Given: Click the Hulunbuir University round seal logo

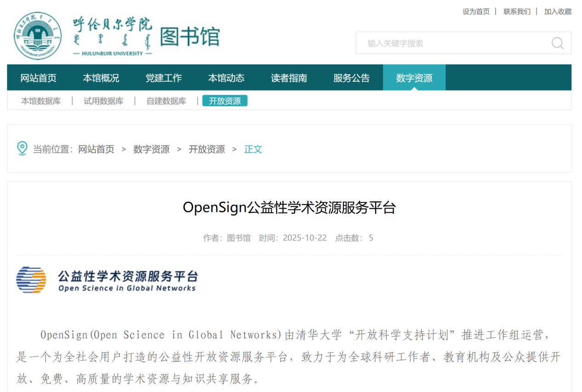Looking at the screenshot, I should click(x=37, y=36).
